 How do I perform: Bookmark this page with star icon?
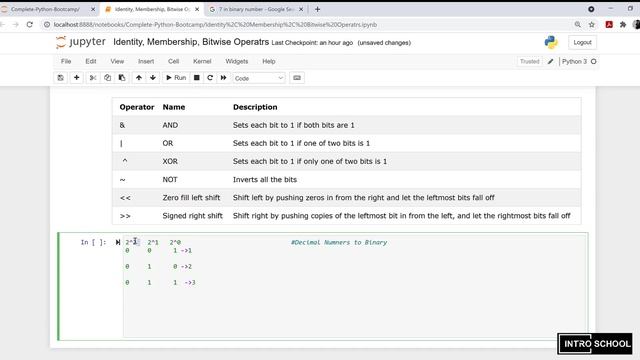[x=591, y=24]
